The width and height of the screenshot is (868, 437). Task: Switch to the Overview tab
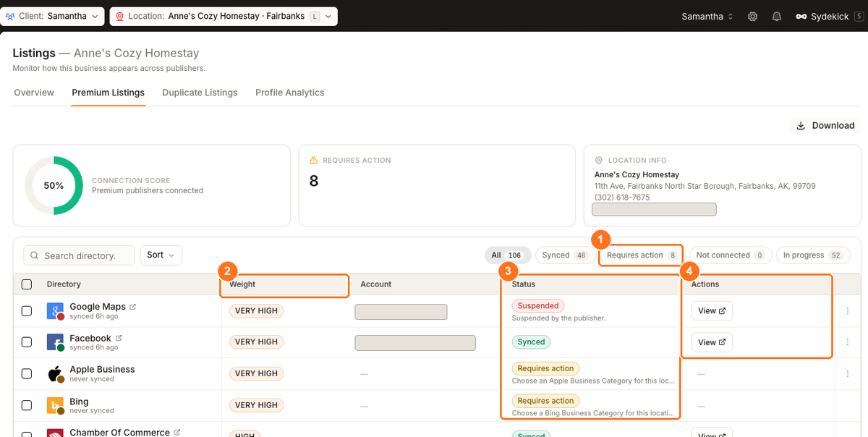(34, 93)
